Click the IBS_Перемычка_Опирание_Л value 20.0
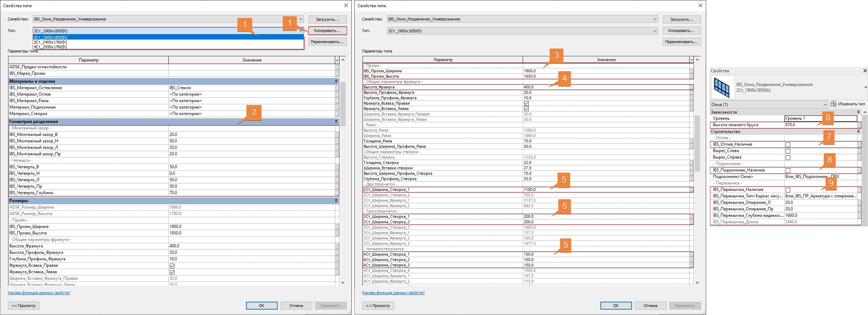This screenshot has width=868, height=315. tap(821, 202)
